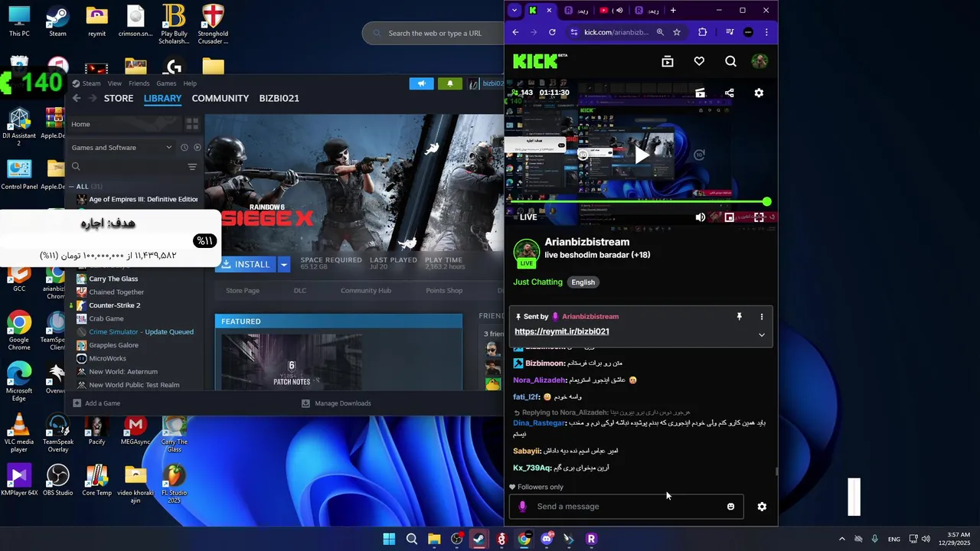
Task: Click the kick.com address bar
Action: [616, 32]
